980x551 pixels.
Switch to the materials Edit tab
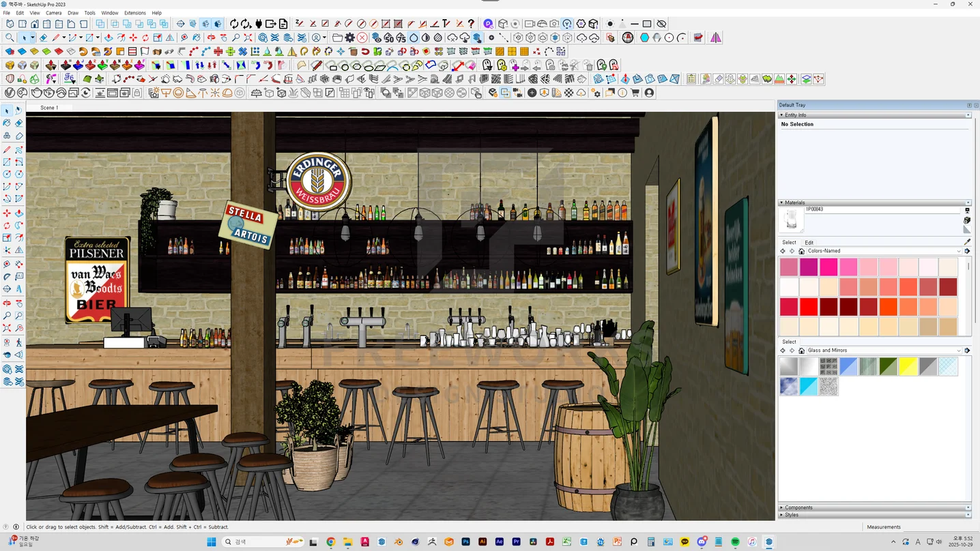tap(809, 242)
